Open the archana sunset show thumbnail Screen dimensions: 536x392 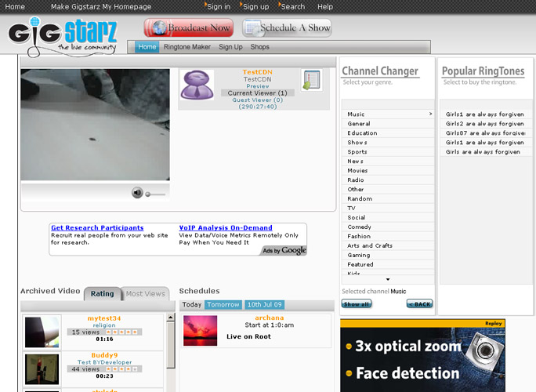coord(200,330)
